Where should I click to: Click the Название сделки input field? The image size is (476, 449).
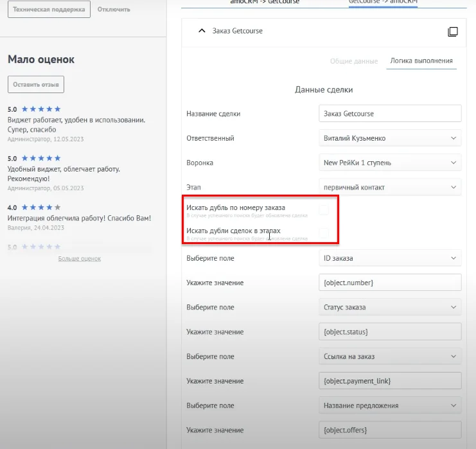click(x=390, y=114)
